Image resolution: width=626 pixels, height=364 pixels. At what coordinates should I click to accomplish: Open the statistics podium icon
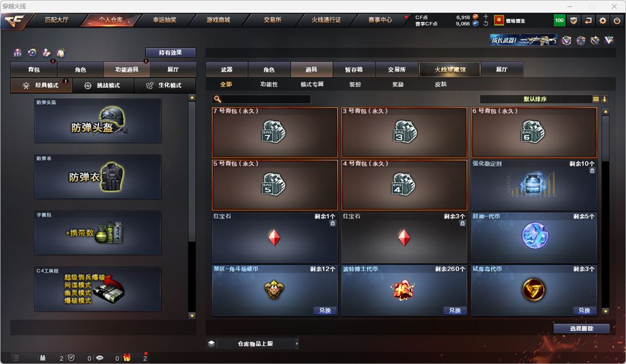pyautogui.click(x=18, y=53)
